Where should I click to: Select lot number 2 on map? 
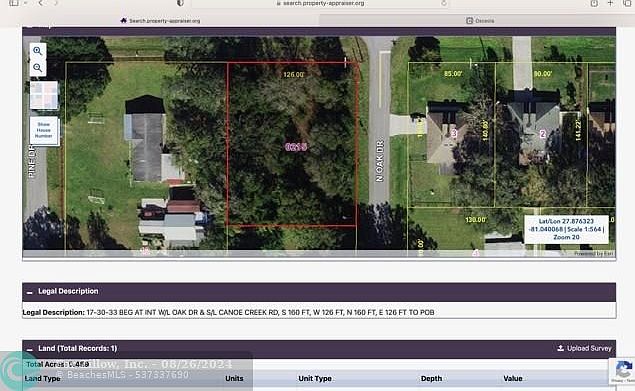[543, 134]
